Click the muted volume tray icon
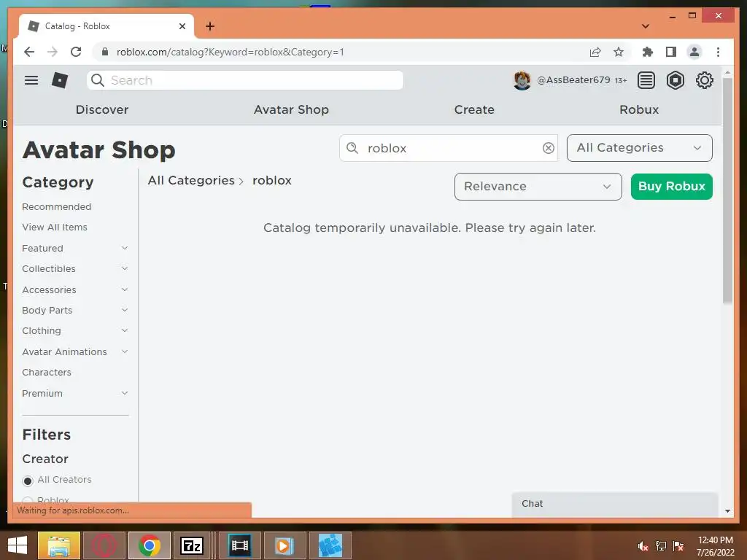This screenshot has width=747, height=560. (x=643, y=546)
